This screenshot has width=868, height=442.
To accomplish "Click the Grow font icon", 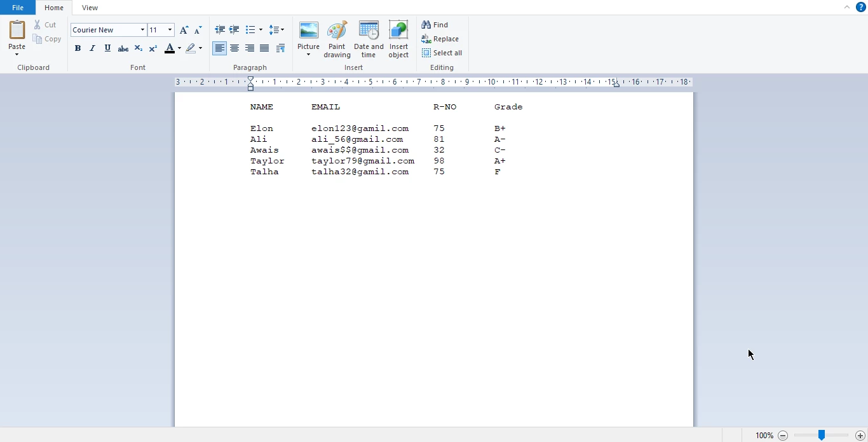I will pyautogui.click(x=184, y=30).
